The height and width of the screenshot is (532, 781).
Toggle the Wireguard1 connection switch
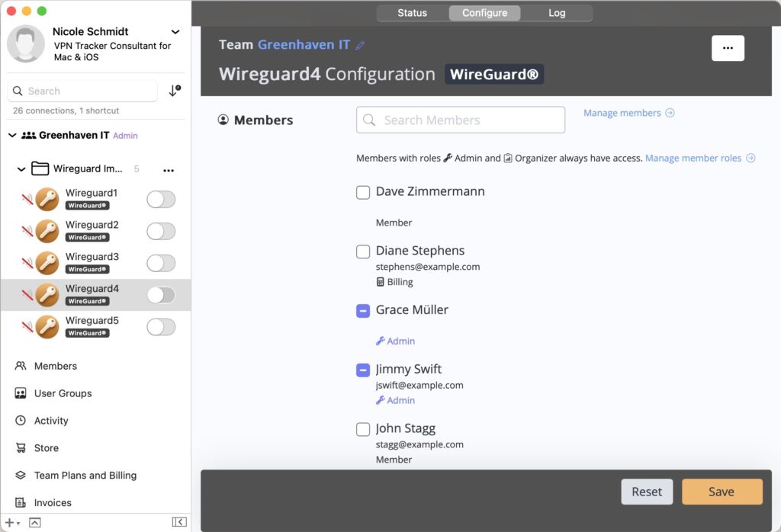pos(161,200)
